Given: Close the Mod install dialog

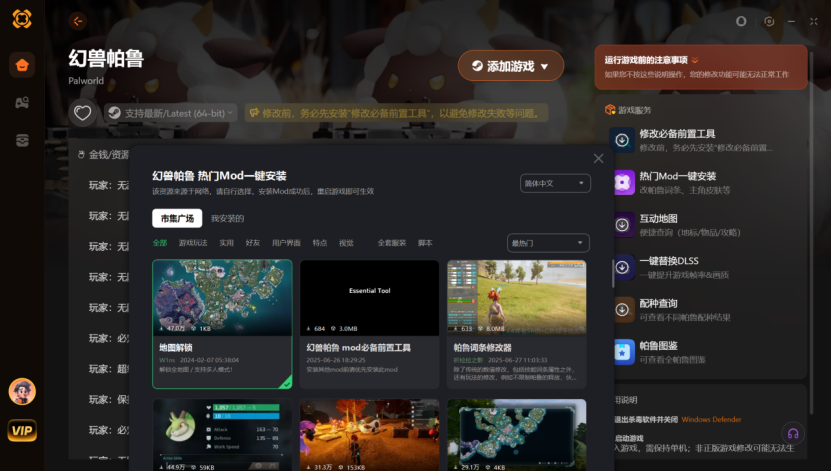Looking at the screenshot, I should point(598,158).
